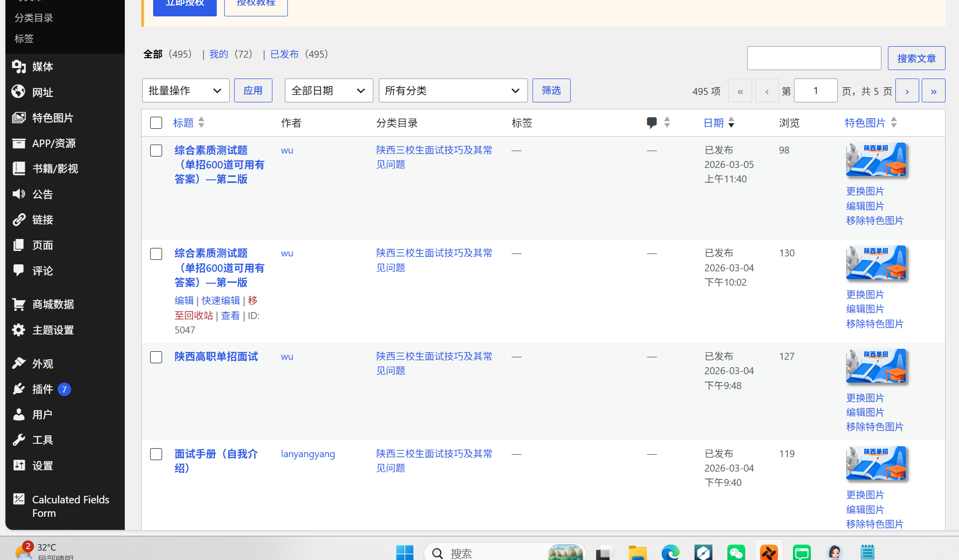Open author lanyangyang link
This screenshot has height=560, width=959.
[x=308, y=454]
